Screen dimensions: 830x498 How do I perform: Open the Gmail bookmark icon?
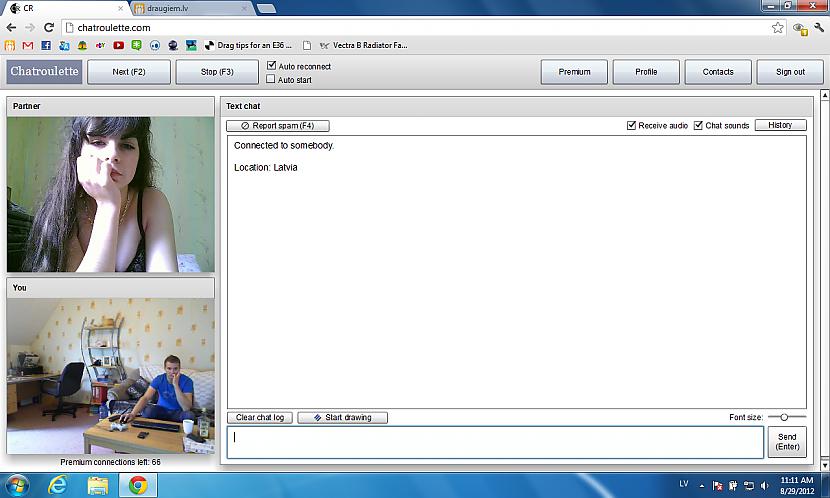coord(28,46)
